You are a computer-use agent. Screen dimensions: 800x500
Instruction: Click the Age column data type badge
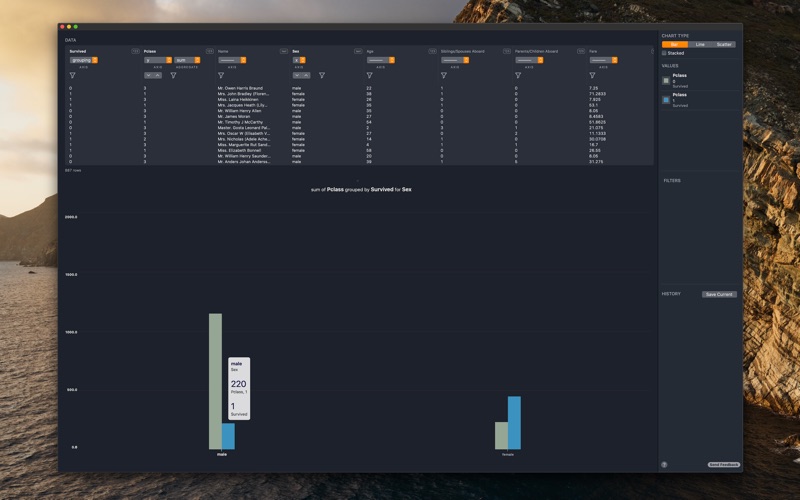[x=433, y=51]
